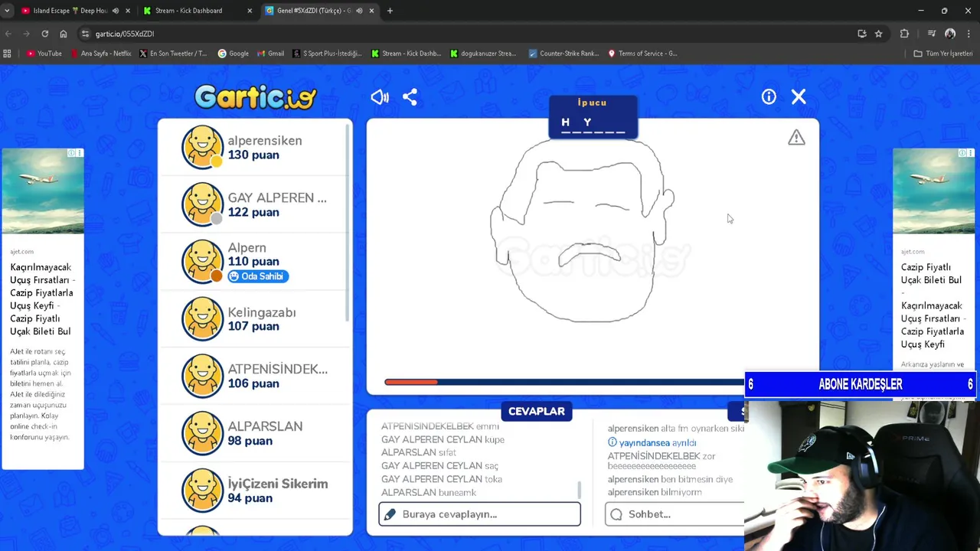Open a new browser tab
Image resolution: width=980 pixels, height=551 pixels.
point(390,11)
